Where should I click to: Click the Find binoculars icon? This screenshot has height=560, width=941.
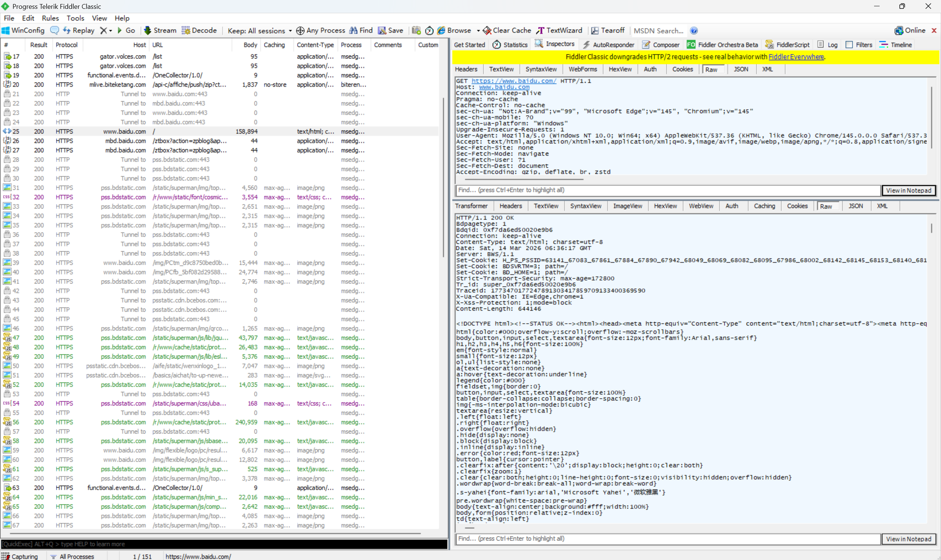tap(353, 30)
